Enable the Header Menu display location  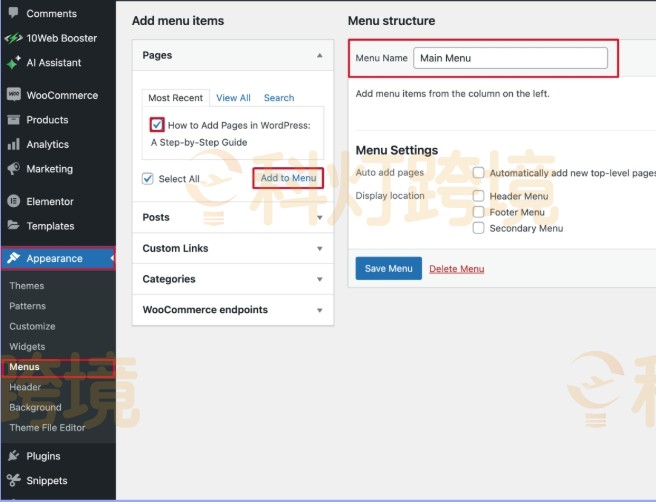(479, 196)
